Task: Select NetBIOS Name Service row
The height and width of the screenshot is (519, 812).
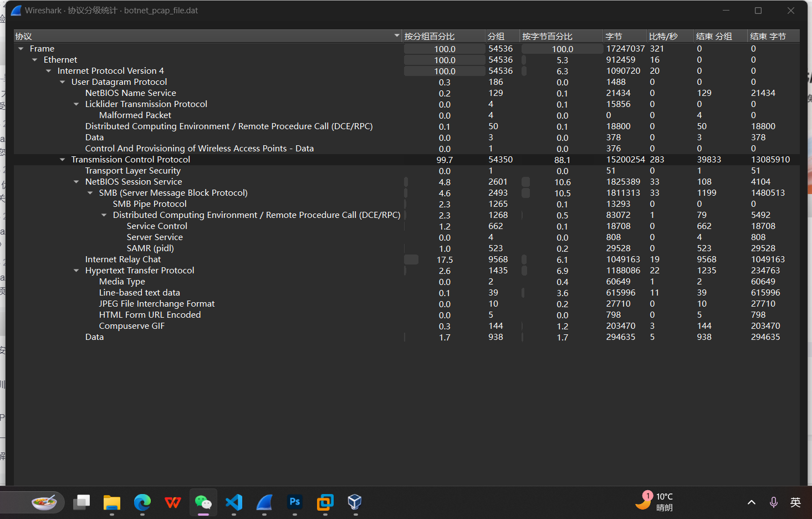Action: [407, 93]
